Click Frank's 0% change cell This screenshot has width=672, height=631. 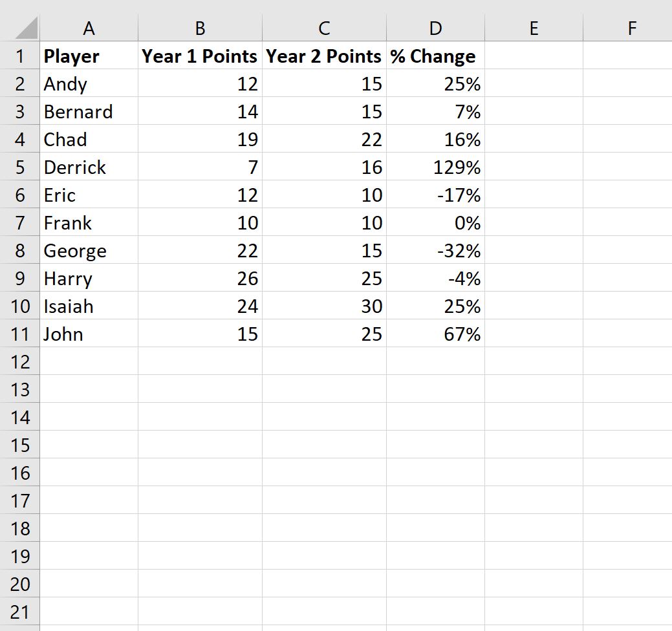[435, 222]
